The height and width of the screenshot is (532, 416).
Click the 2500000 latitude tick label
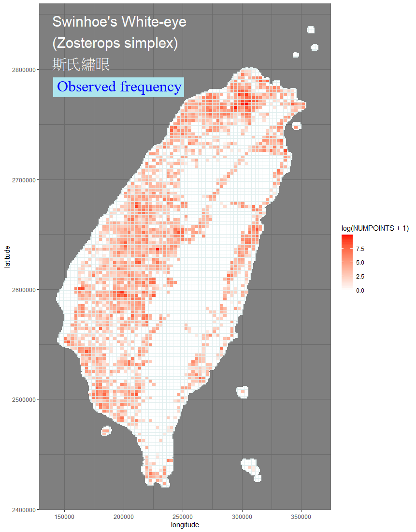point(24,399)
